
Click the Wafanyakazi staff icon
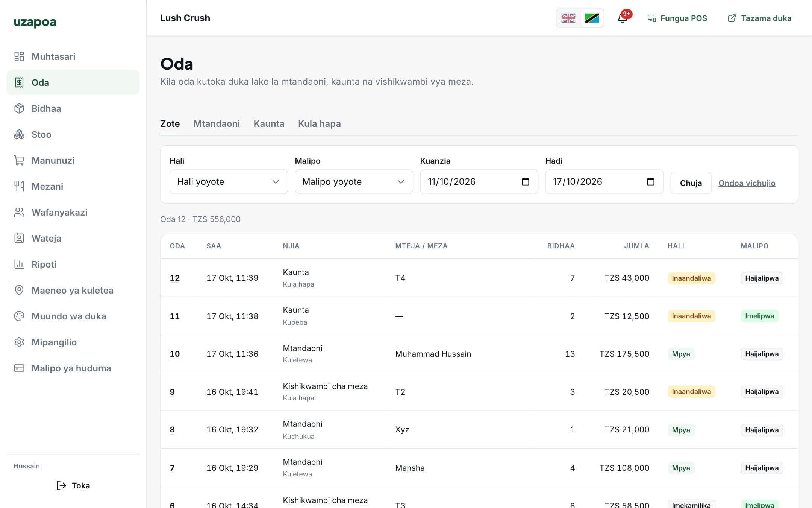tap(19, 212)
